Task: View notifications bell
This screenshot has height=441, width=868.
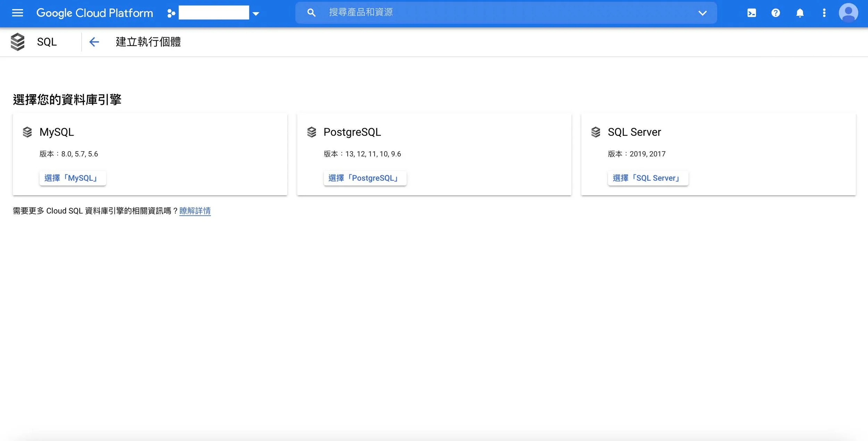Action: (800, 13)
